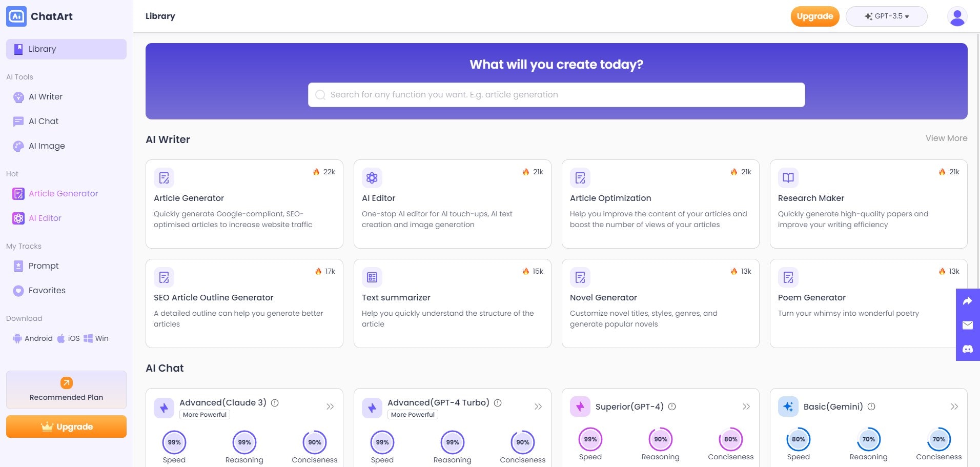Click the Poem Generator card title
Screen dimensions: 980x467
click(812, 298)
